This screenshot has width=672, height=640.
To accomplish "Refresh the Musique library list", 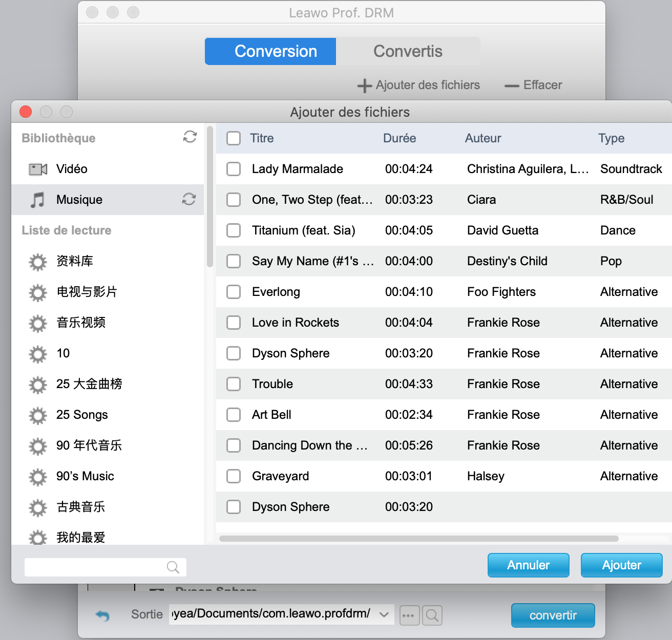I will [189, 199].
